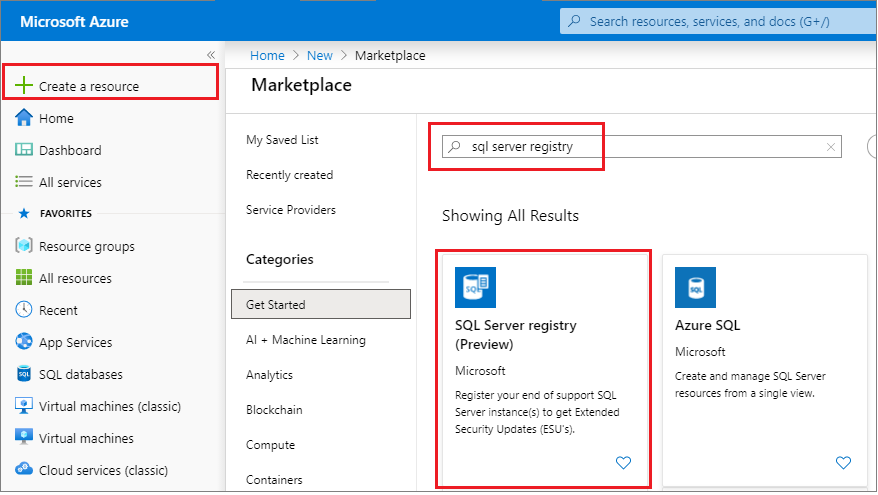Open My Saved List
Image resolution: width=878 pixels, height=495 pixels.
click(282, 140)
